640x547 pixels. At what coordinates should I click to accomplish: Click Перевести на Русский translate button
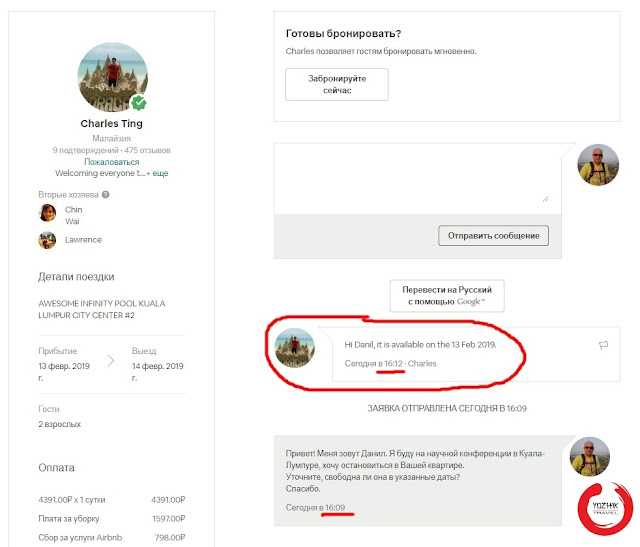pos(447,295)
